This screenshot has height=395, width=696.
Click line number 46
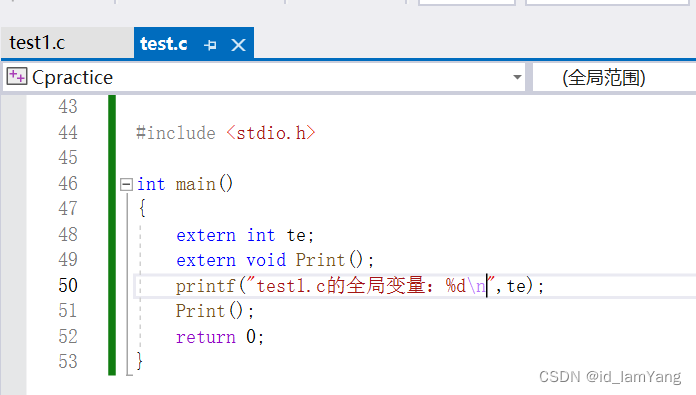coord(68,184)
